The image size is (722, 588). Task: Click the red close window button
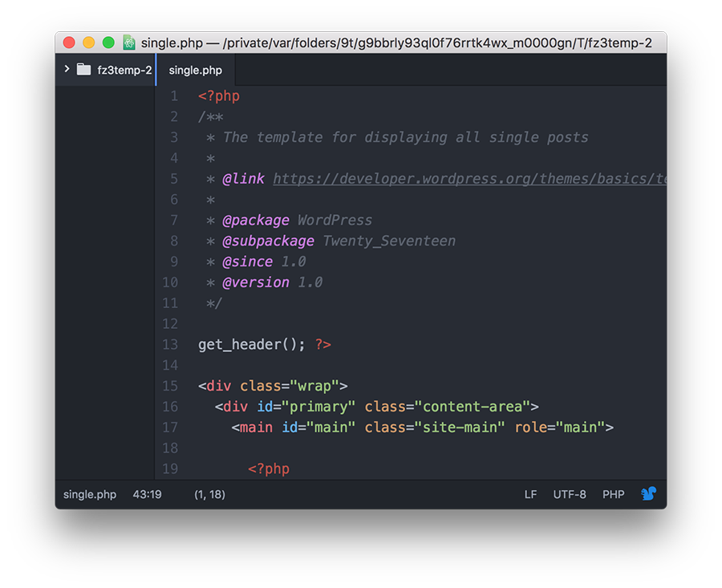tap(69, 43)
